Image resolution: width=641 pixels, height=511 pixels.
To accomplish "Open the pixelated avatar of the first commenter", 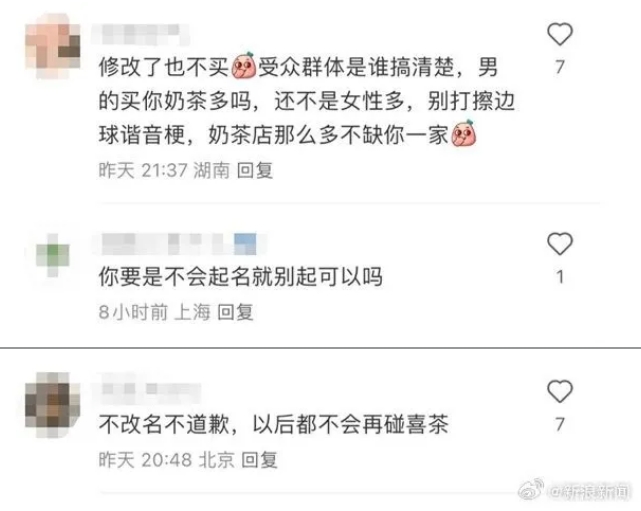I will click(52, 46).
